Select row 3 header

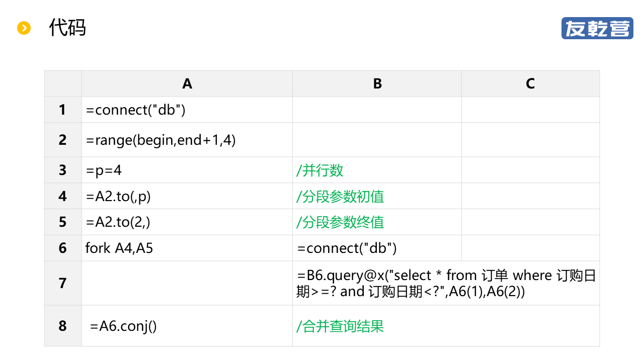coord(62,170)
